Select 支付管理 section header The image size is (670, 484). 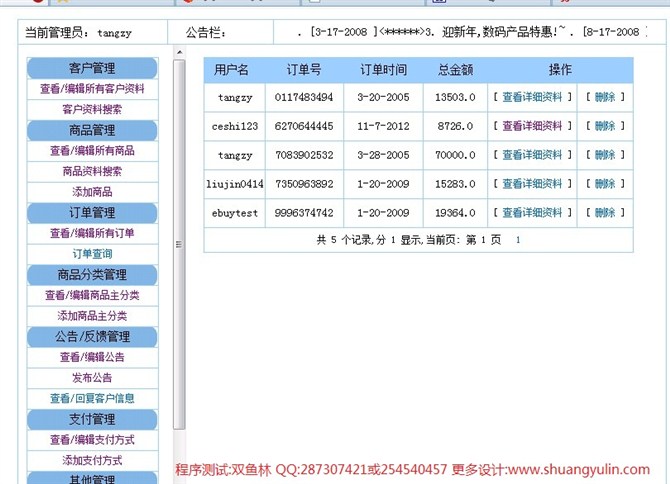click(x=92, y=419)
